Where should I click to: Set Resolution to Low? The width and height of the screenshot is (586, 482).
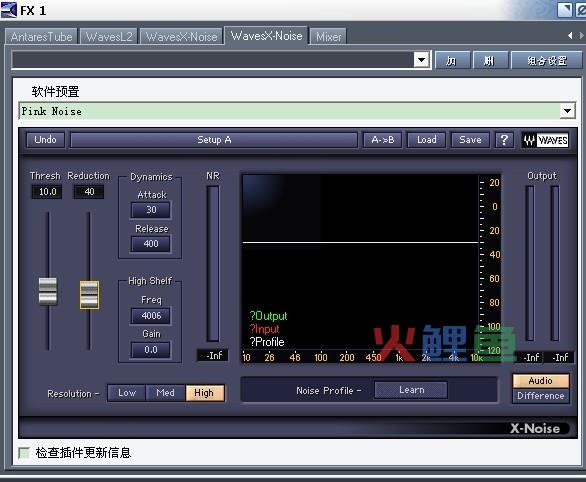coord(127,393)
